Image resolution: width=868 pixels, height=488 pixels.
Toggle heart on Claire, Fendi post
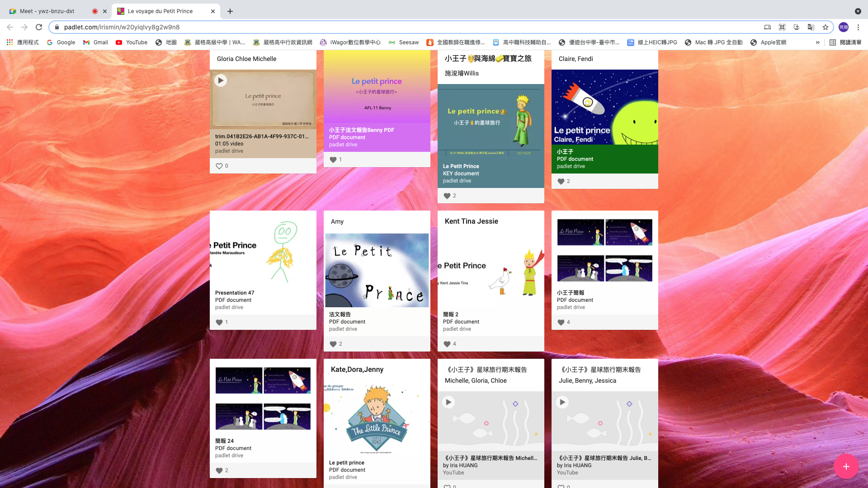pos(561,181)
